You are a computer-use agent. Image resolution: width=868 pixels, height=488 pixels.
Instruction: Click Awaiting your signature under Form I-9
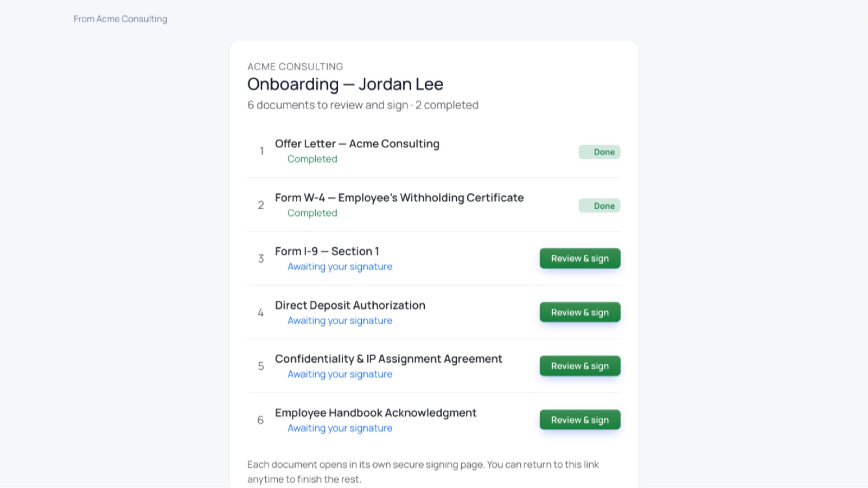tap(340, 267)
